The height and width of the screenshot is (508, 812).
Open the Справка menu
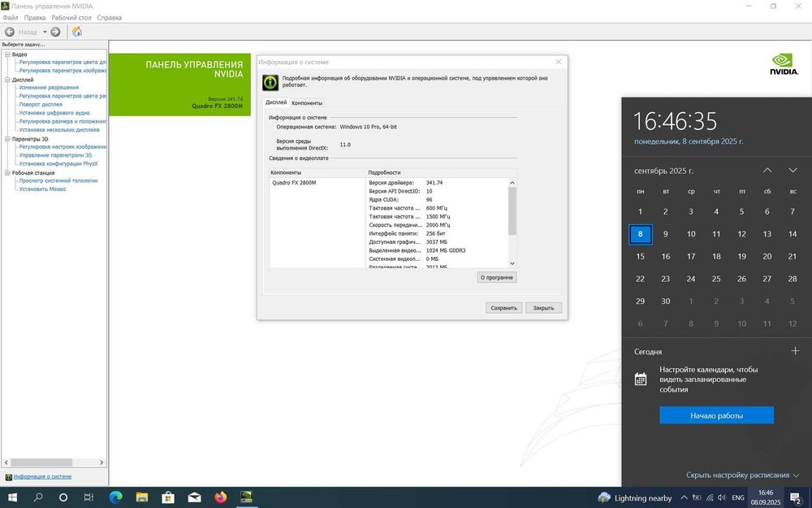tap(110, 18)
